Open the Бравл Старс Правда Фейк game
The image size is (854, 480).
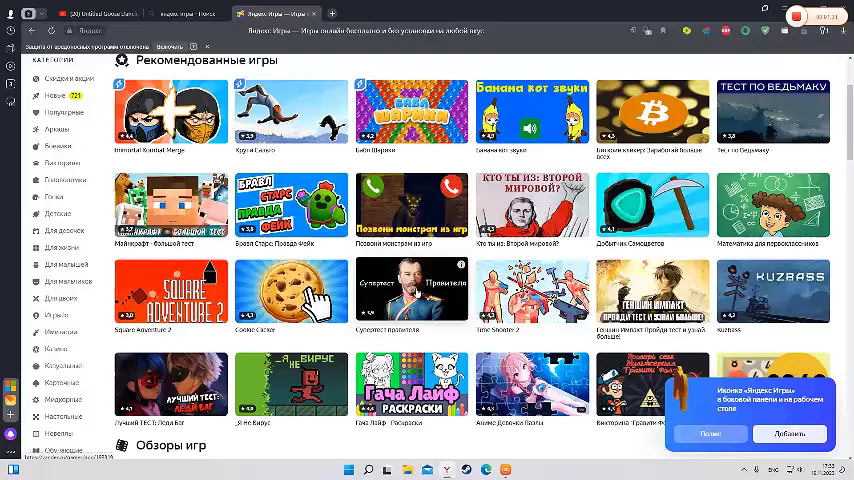pos(291,205)
